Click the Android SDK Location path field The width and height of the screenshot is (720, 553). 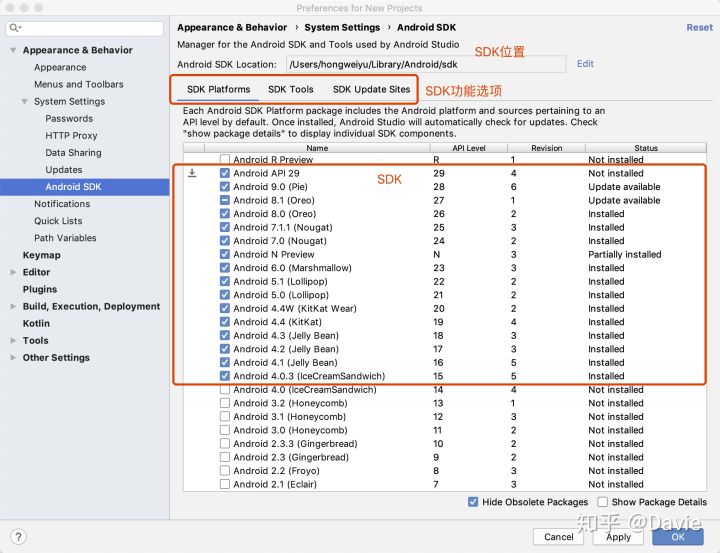(x=426, y=64)
